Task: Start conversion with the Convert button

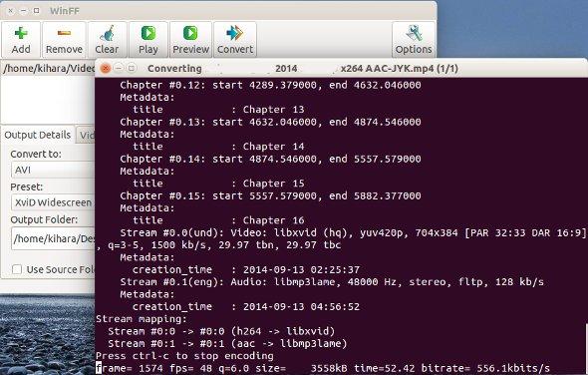Action: (x=235, y=40)
